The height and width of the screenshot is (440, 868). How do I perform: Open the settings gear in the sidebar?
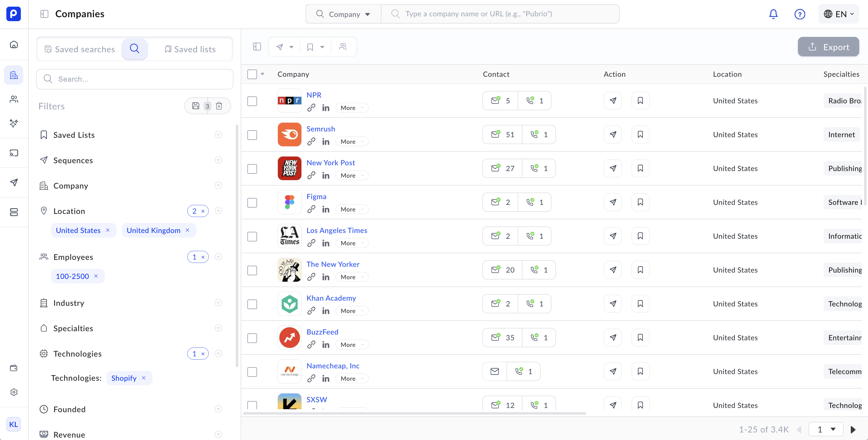pyautogui.click(x=14, y=392)
